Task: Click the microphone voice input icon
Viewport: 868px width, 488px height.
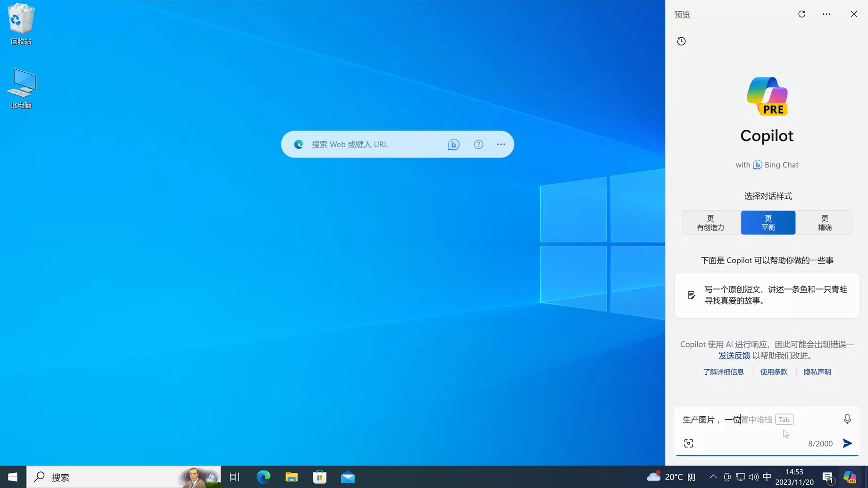Action: [x=847, y=419]
